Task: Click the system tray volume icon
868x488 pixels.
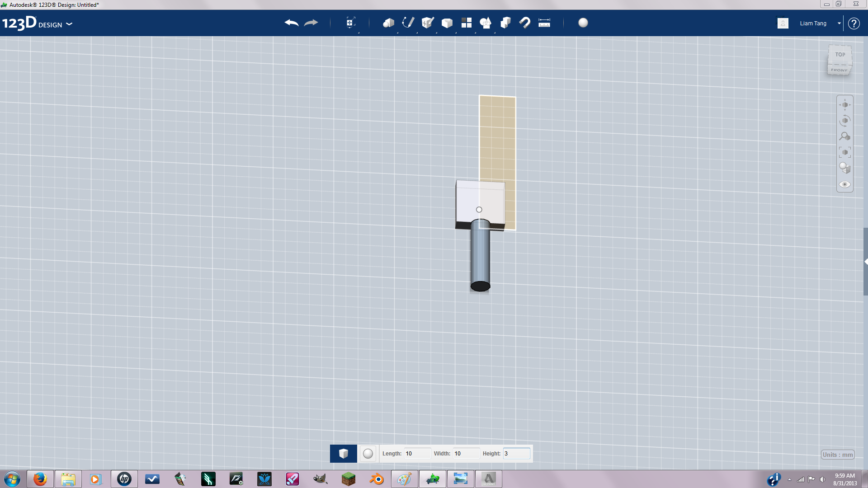Action: point(822,479)
